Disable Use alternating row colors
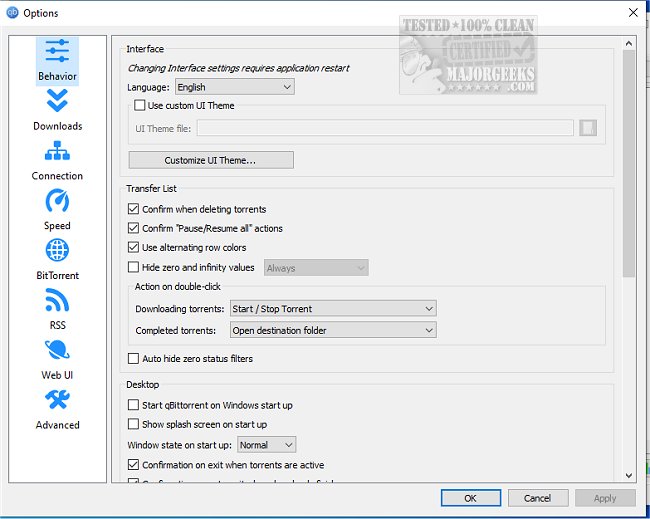The height and width of the screenshot is (519, 650). pyautogui.click(x=133, y=247)
